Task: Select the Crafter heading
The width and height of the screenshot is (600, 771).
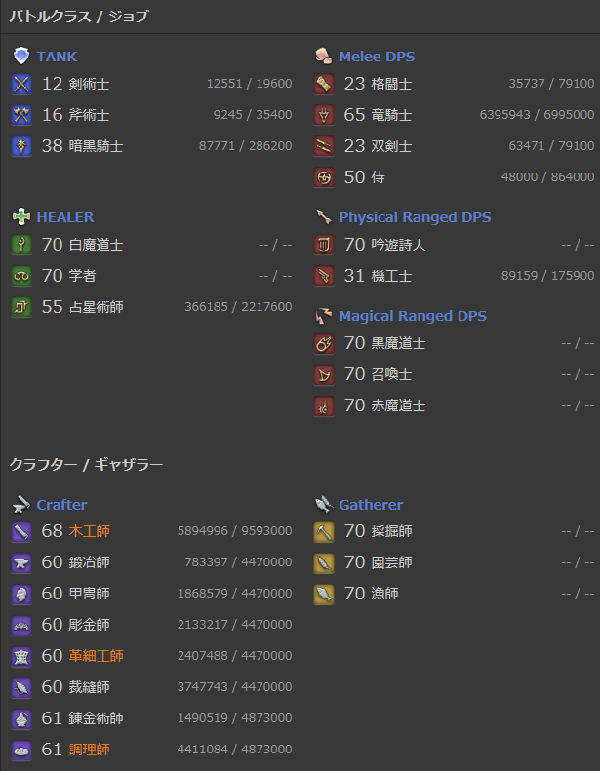Action: (61, 504)
